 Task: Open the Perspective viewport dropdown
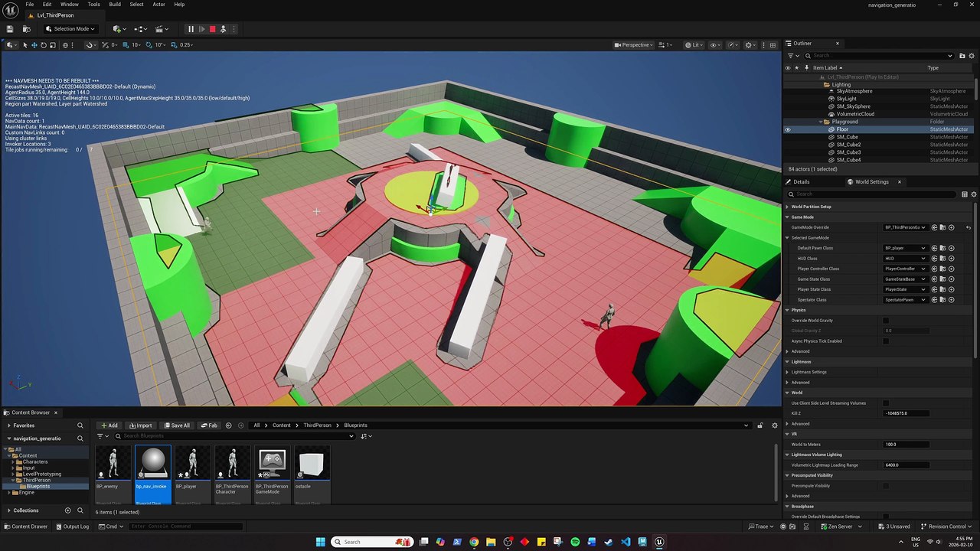pyautogui.click(x=633, y=45)
